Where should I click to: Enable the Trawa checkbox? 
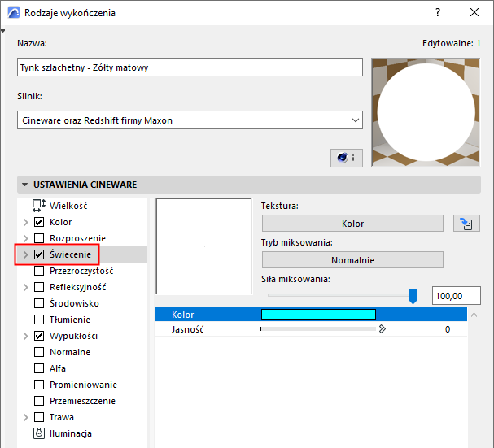(x=39, y=417)
